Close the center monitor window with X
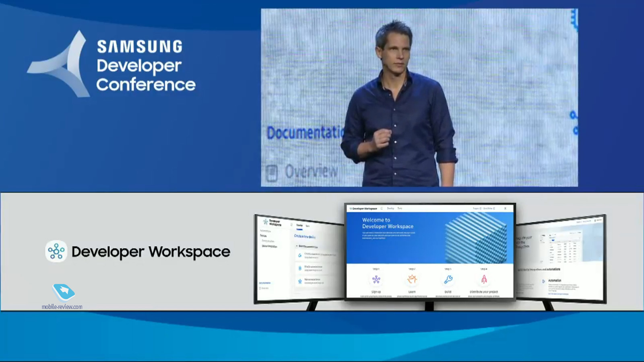Screen dimensions: 644x362 point(505,208)
